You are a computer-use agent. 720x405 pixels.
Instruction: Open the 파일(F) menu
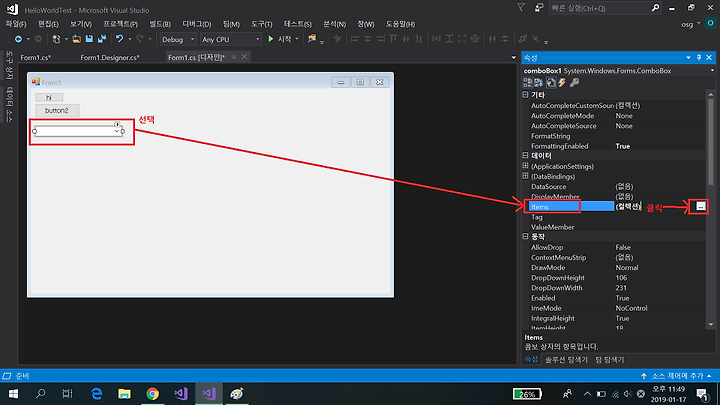pyautogui.click(x=15, y=24)
